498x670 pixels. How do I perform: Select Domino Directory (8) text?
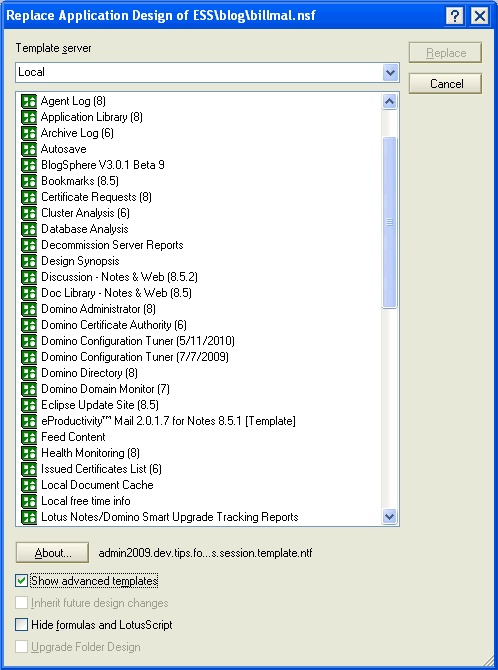pyautogui.click(x=89, y=373)
